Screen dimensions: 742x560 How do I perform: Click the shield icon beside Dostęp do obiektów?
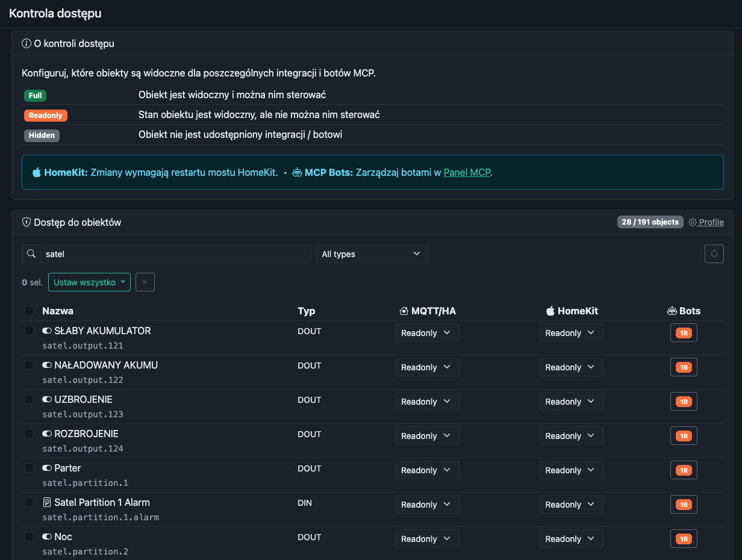pos(26,222)
